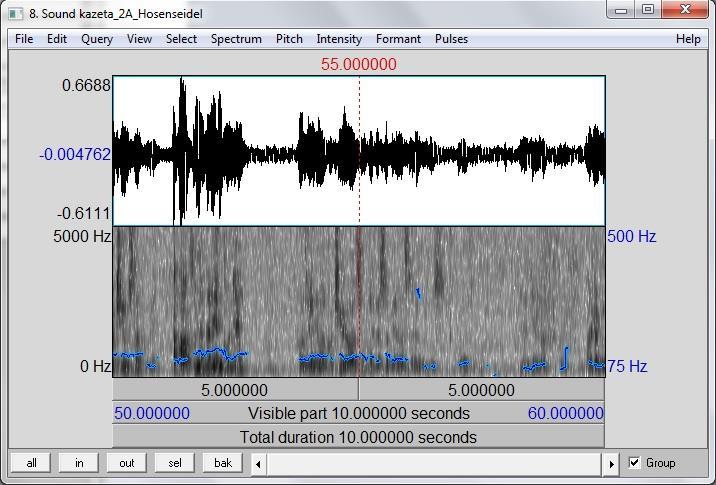Open the View menu
The image size is (716, 485).
click(x=139, y=39)
